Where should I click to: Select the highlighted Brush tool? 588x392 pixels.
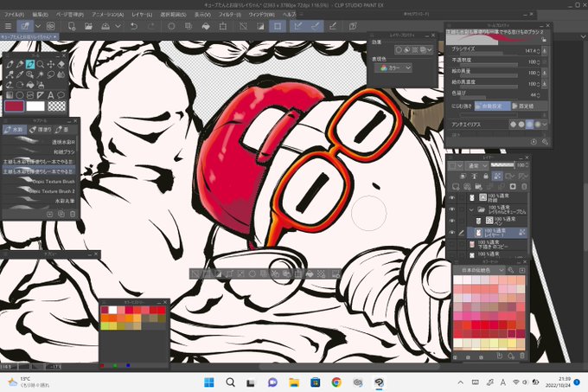click(x=30, y=64)
